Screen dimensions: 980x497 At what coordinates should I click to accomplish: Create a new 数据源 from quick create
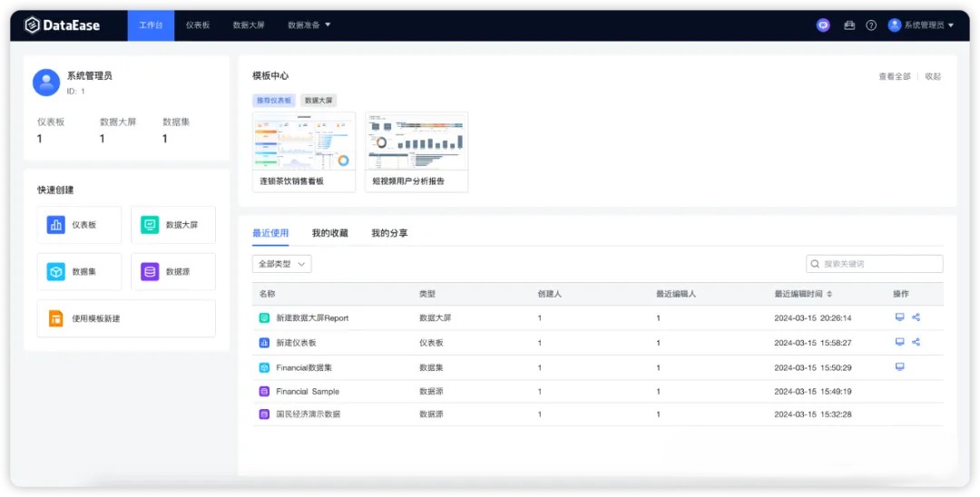pos(173,272)
